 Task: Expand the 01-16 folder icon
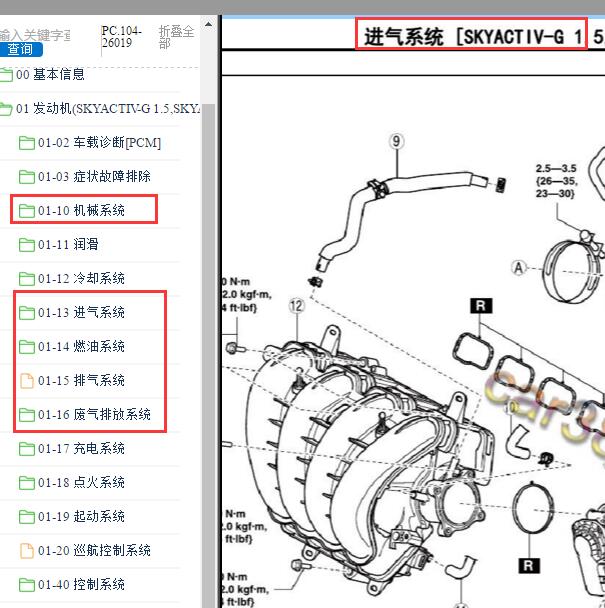pos(27,415)
